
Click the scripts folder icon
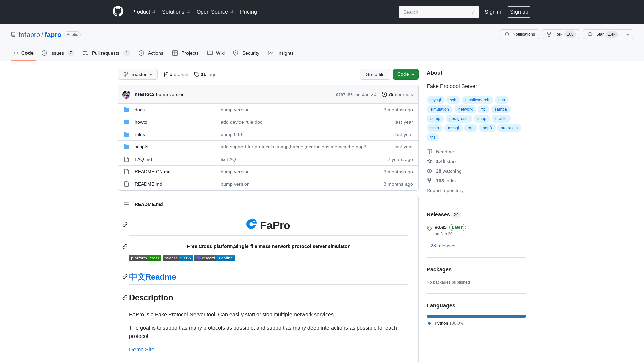(126, 147)
